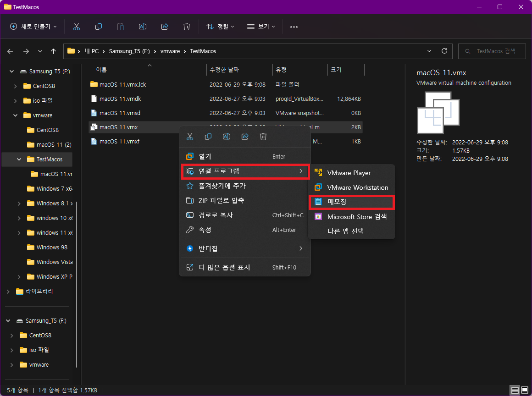
Task: Choose ZIP 파일로 압축
Action: point(244,200)
